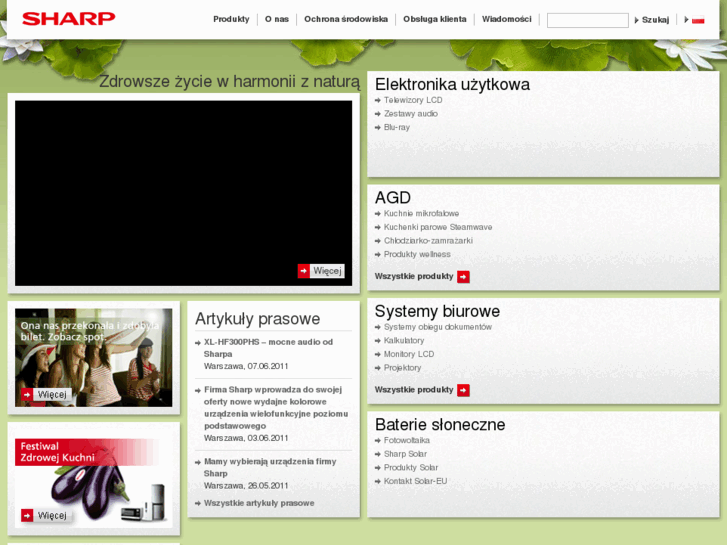Open the Projektory link

(402, 368)
